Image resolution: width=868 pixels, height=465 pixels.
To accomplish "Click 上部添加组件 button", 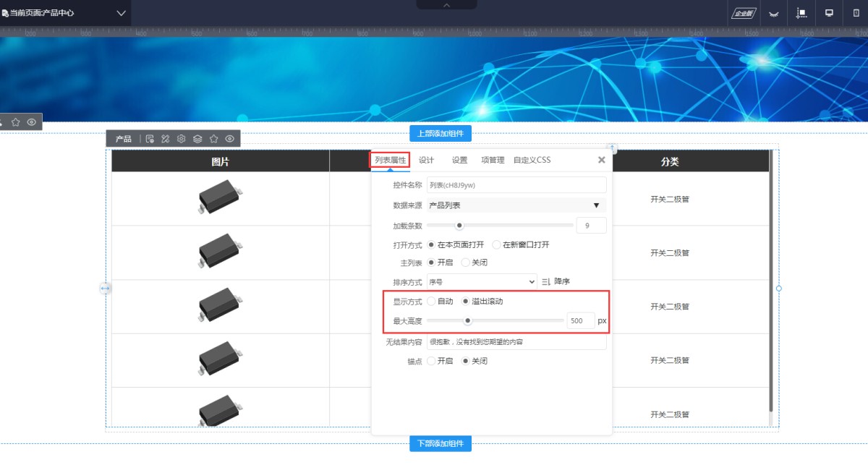I will point(441,134).
